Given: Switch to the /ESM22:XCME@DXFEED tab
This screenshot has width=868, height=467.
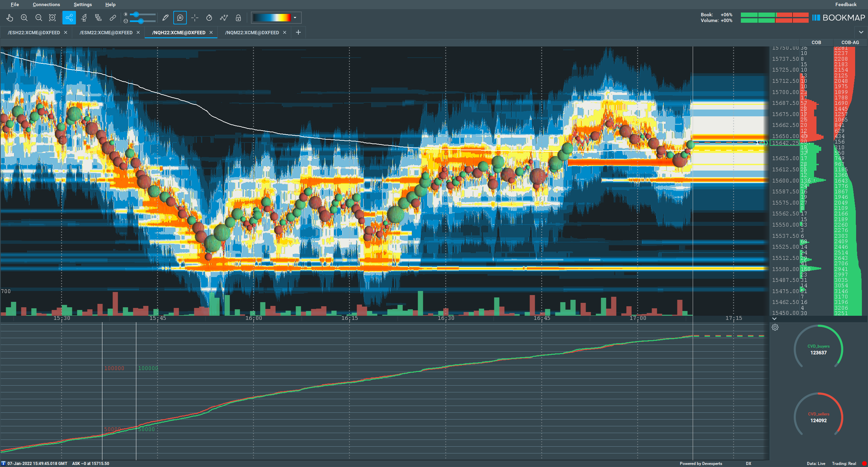Looking at the screenshot, I should coord(106,33).
